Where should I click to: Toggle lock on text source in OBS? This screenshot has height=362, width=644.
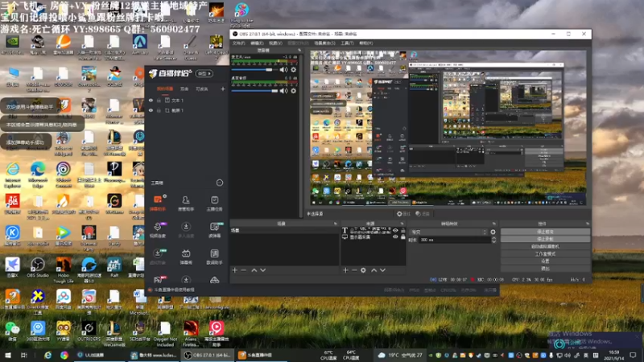point(403,230)
